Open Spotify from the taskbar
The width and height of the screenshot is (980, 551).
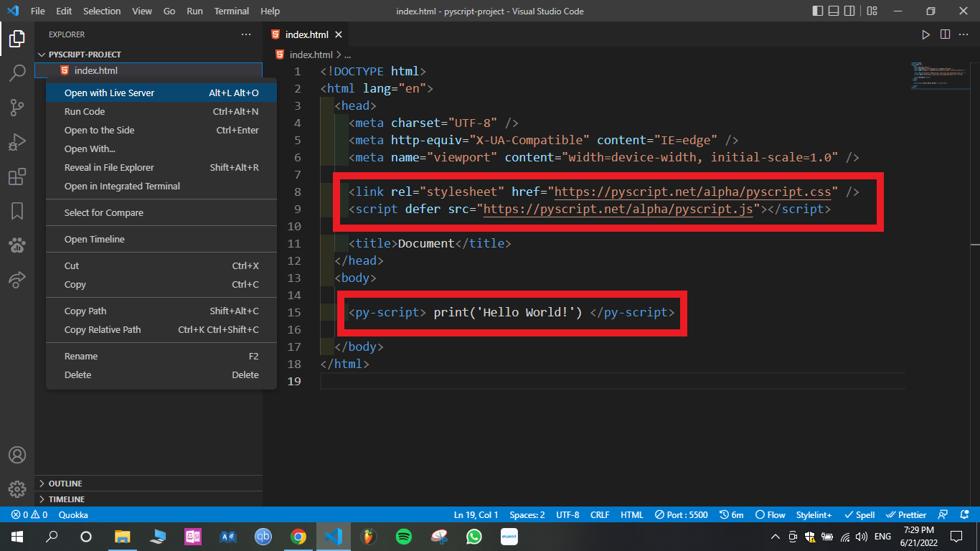pos(404,537)
